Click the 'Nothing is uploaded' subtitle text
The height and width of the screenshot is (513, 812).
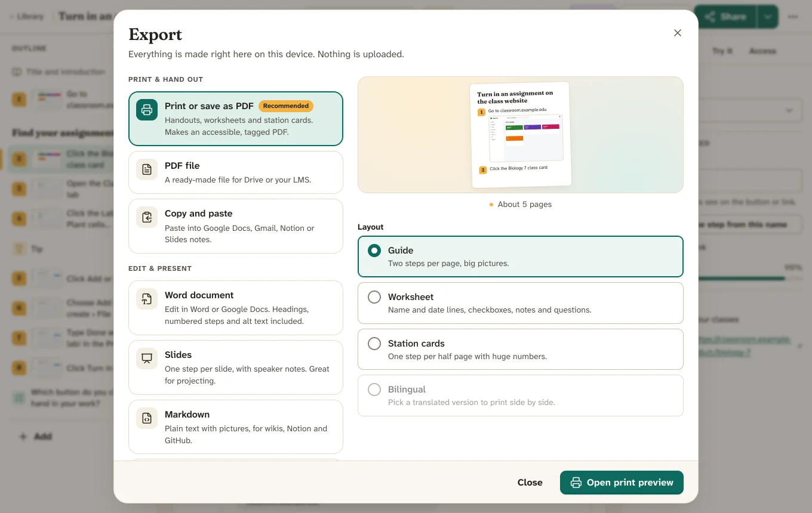(x=361, y=54)
